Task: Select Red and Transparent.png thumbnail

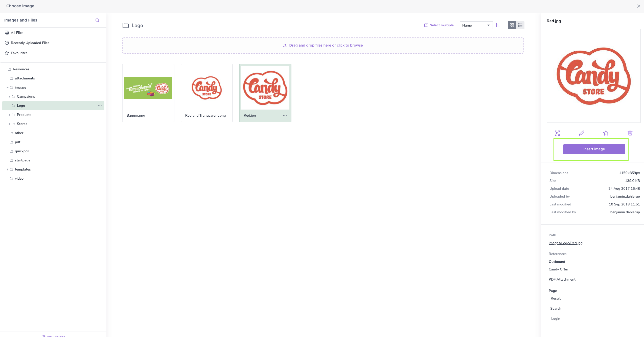Action: pos(207,88)
